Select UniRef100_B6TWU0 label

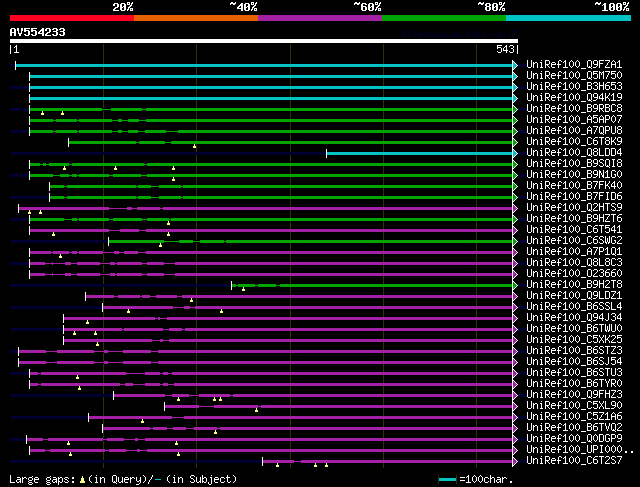574,329
